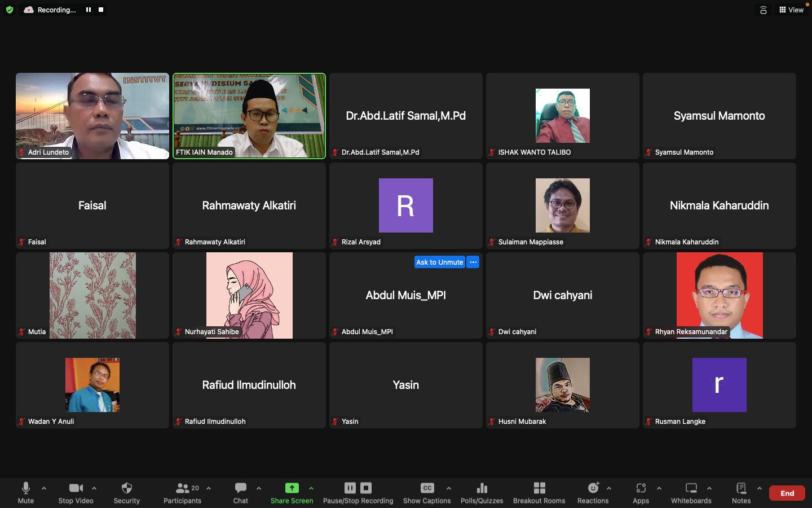Click muted mic icon beside Rusman Langke

coord(649,422)
